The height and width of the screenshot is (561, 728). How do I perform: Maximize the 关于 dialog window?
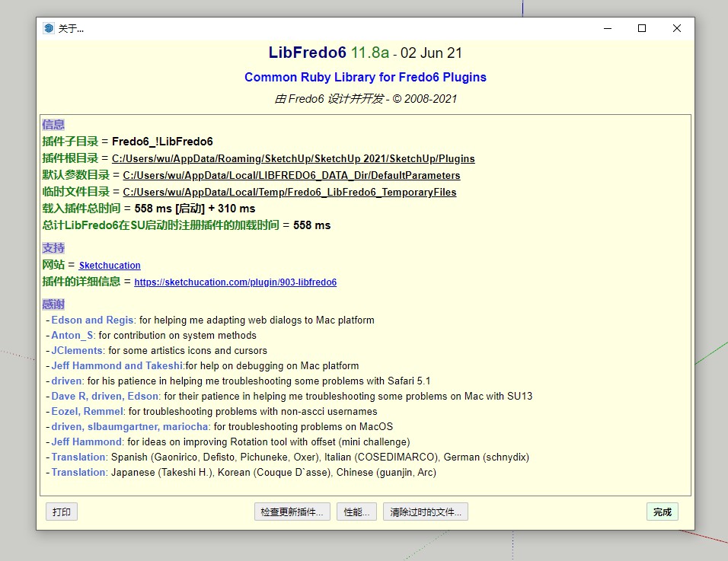pos(642,29)
